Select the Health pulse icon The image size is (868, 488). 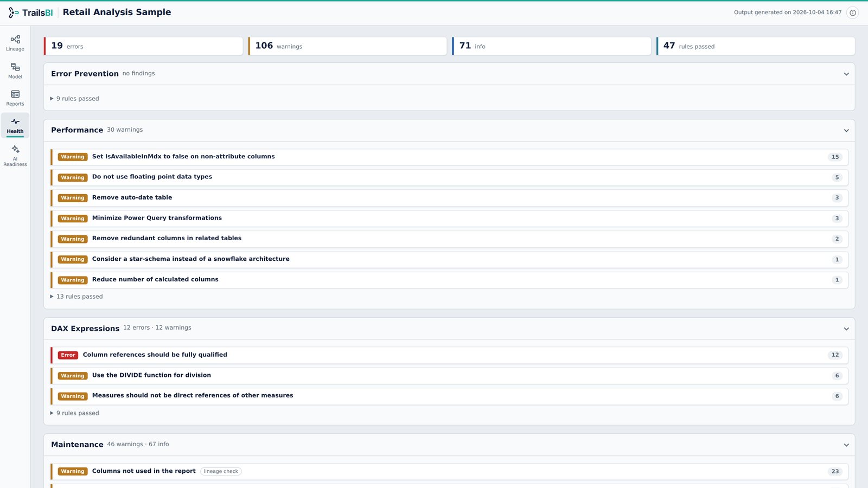pos(15,122)
